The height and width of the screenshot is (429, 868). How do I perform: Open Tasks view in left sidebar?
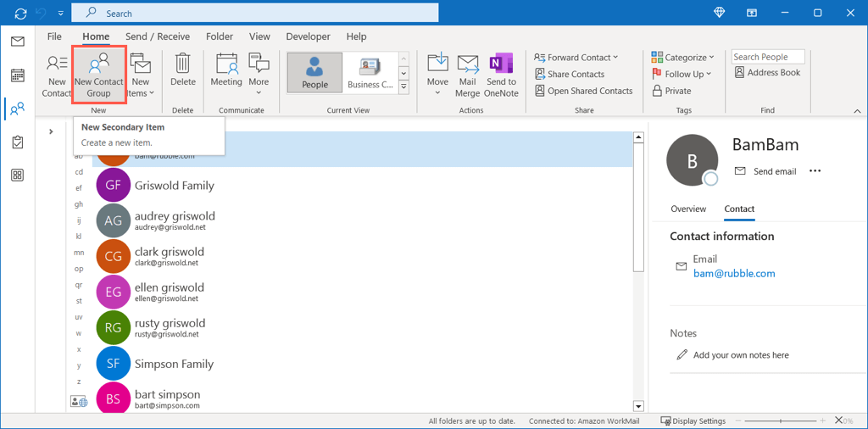[x=18, y=142]
